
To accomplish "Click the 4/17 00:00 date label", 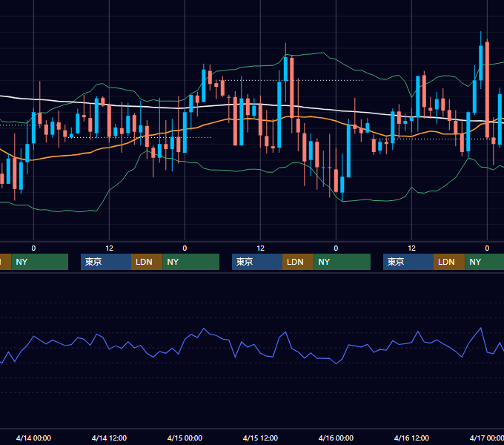I will pos(487,438).
